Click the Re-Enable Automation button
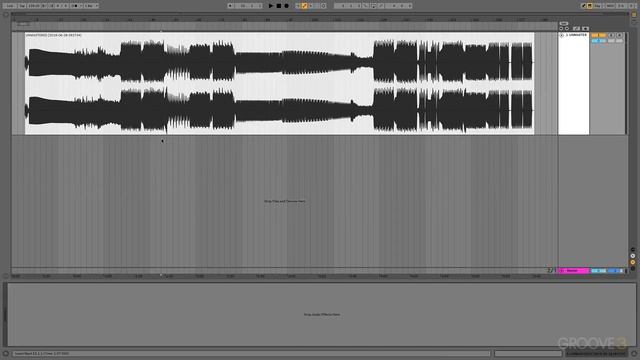 [x=311, y=6]
